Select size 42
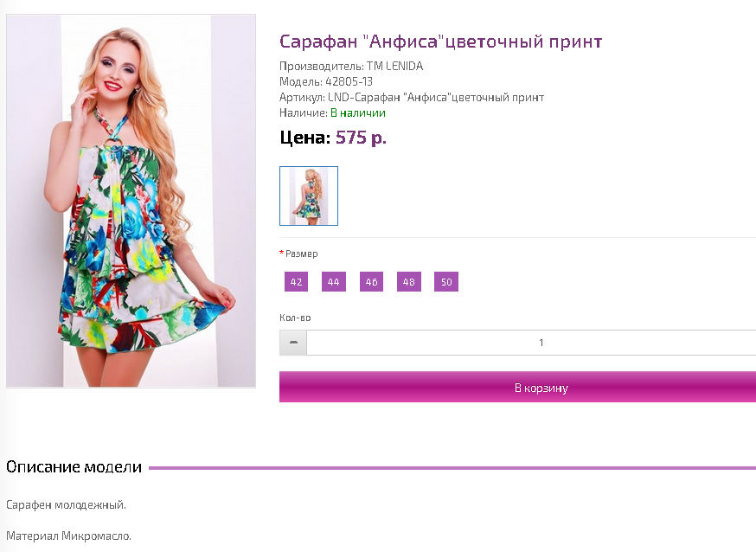This screenshot has height=552, width=756. tap(296, 282)
